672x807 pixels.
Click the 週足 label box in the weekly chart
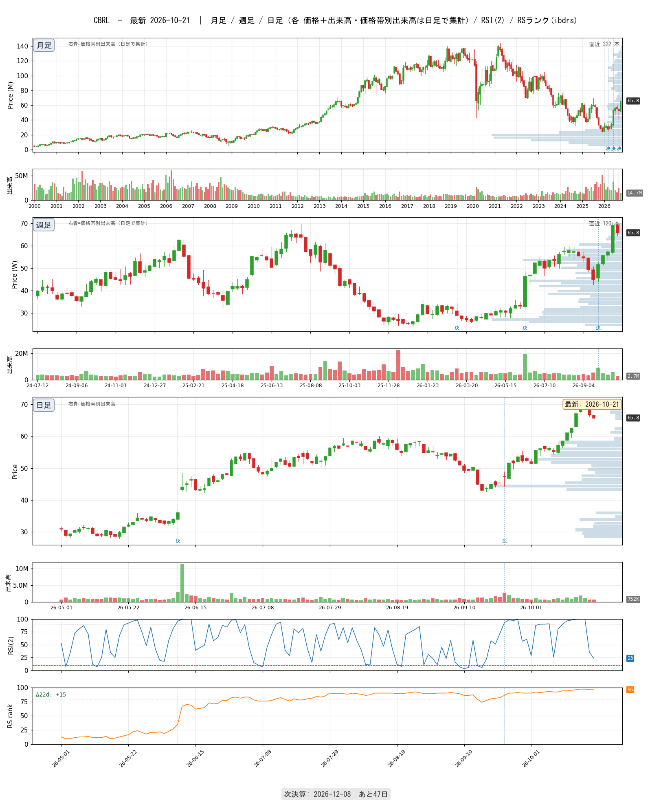coord(44,225)
